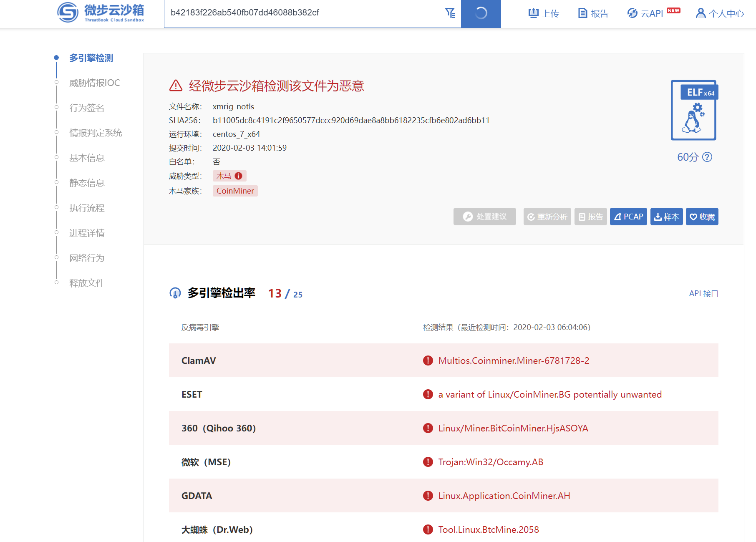Click the alert icon in ESET row
The height and width of the screenshot is (542, 756).
click(x=428, y=394)
